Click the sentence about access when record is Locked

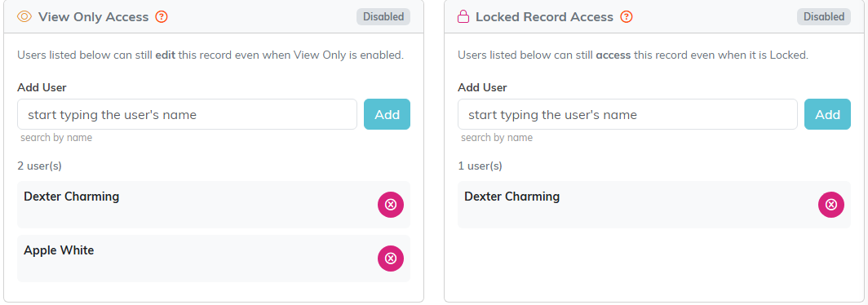coord(633,55)
